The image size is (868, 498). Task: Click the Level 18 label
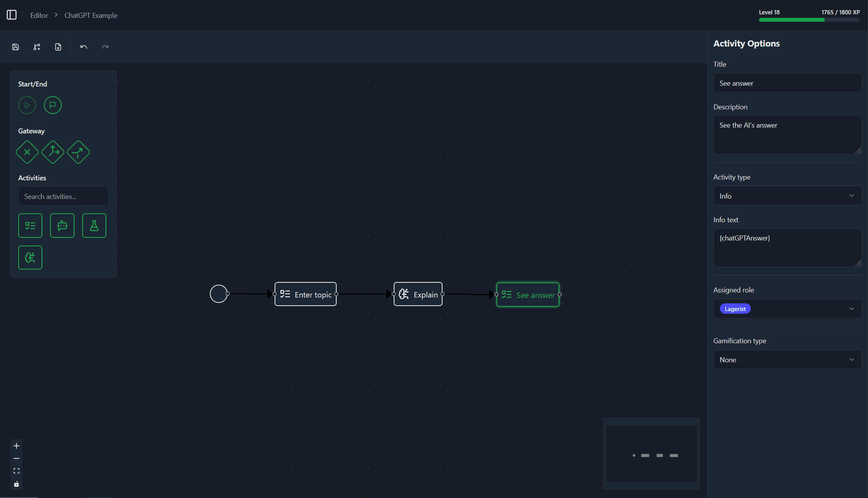tap(769, 12)
